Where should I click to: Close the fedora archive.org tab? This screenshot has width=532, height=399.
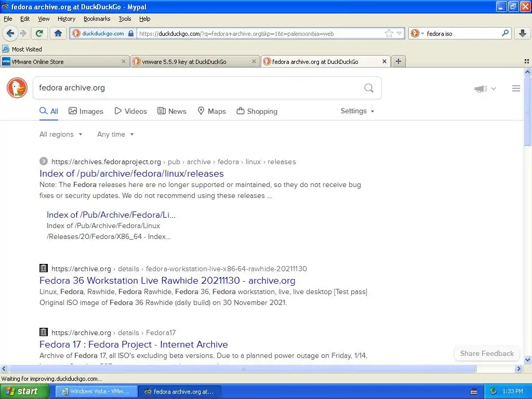click(384, 61)
